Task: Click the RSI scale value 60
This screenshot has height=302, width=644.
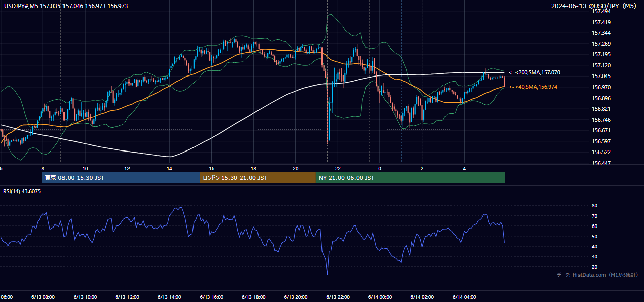Action: pyautogui.click(x=595, y=226)
